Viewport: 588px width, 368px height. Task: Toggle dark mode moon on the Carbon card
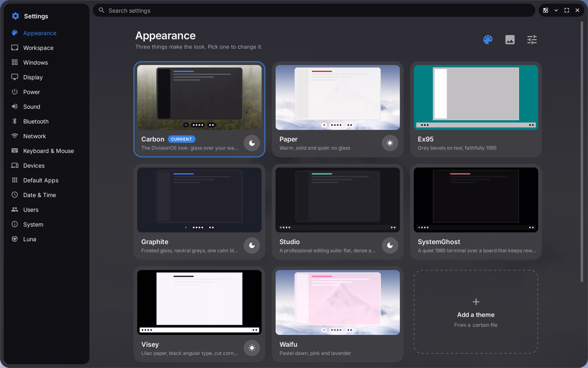click(x=252, y=143)
